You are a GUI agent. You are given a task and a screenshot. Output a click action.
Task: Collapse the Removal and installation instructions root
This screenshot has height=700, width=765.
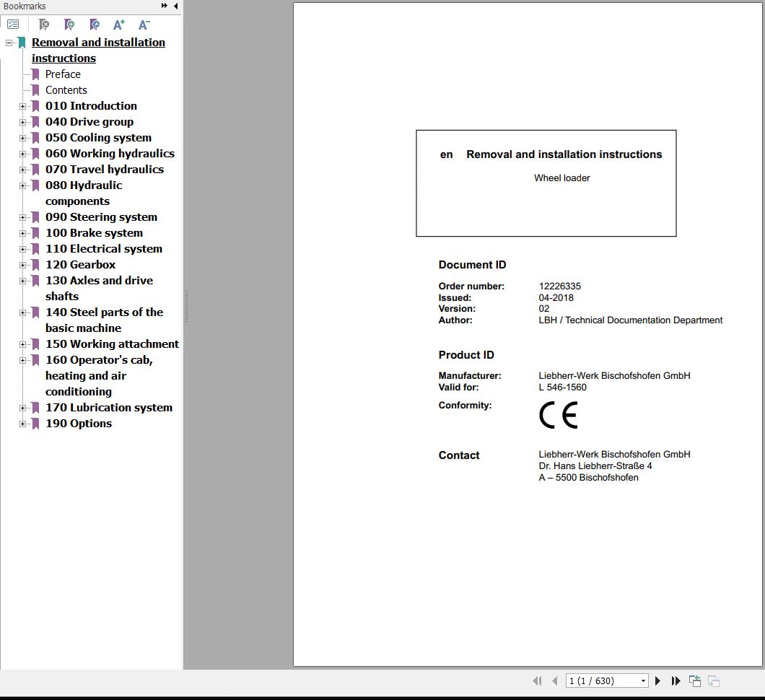[x=9, y=43]
